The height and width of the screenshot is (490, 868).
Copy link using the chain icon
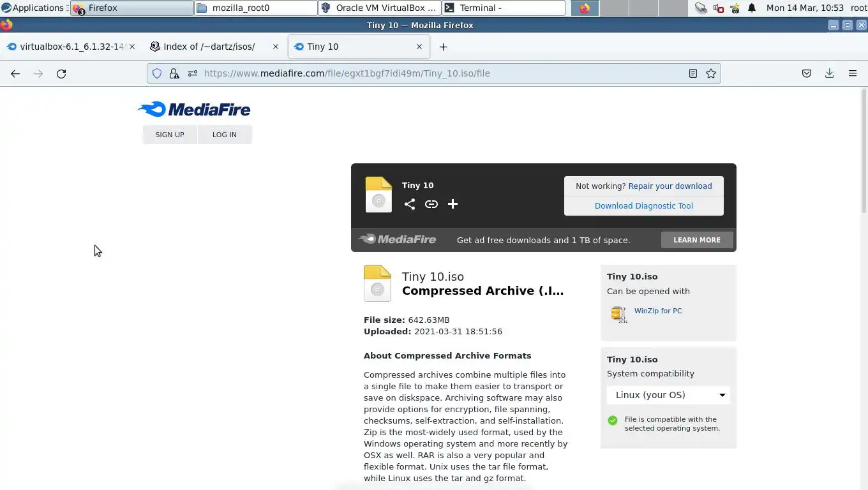(431, 204)
